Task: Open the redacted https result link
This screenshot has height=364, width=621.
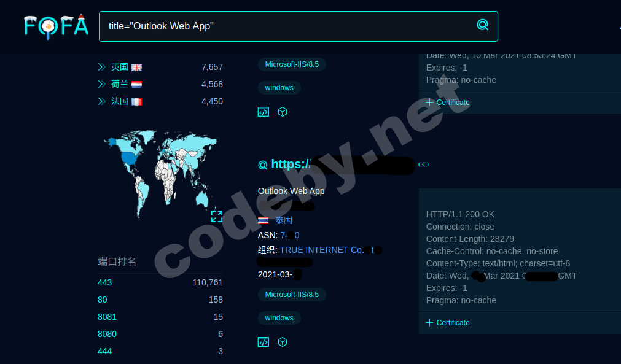Action: [343, 164]
